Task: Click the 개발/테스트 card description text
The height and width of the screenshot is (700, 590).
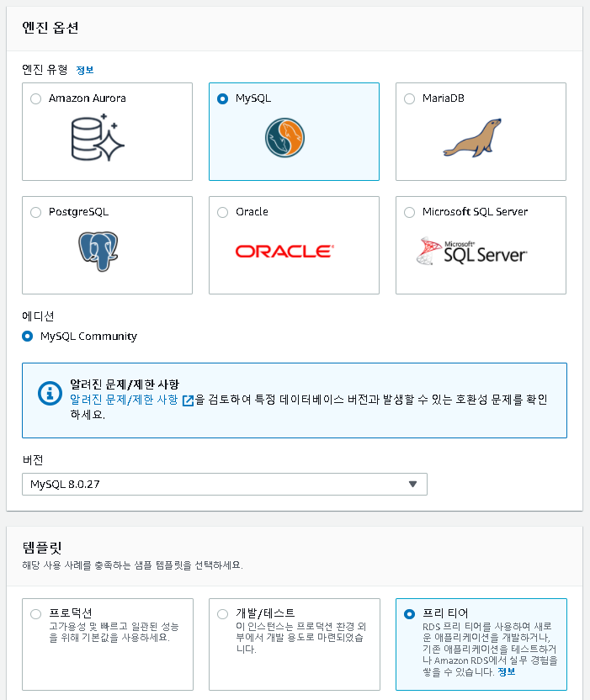Action: coord(301,638)
